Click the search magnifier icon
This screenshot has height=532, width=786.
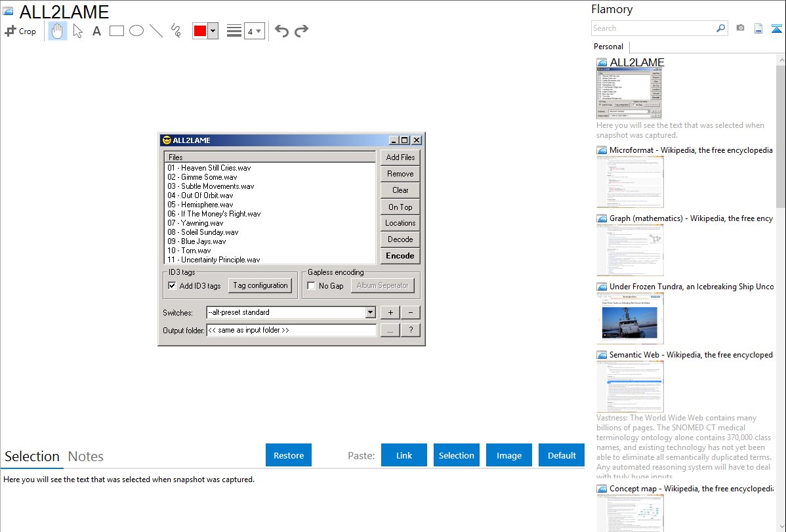click(721, 28)
